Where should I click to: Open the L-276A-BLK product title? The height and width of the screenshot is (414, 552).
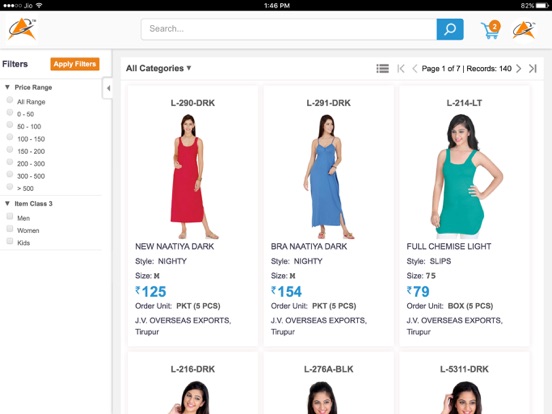pos(328,369)
